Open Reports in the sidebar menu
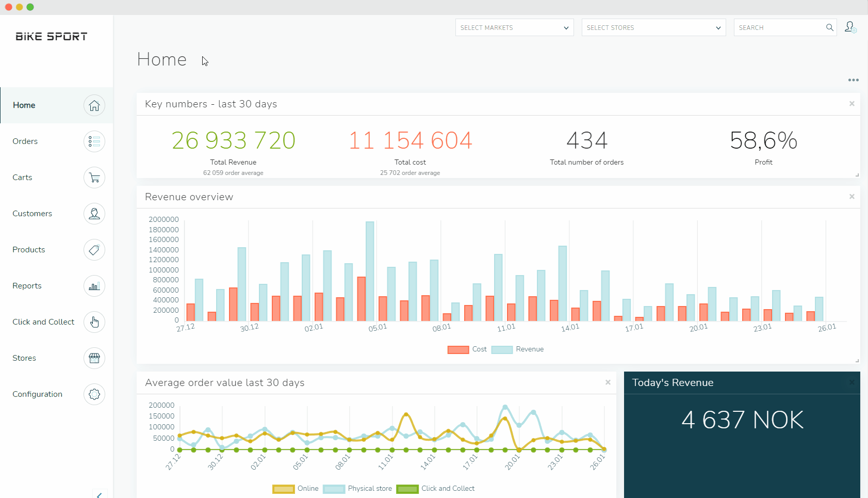The height and width of the screenshot is (498, 868). [57, 286]
